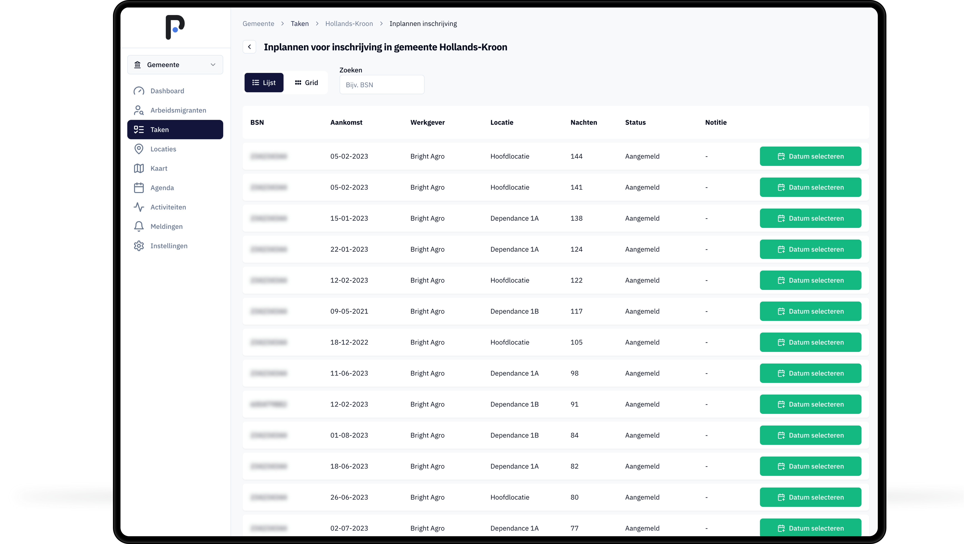The width and height of the screenshot is (980, 544).
Task: Select date for row arriving 18-12-2022
Action: coord(810,342)
